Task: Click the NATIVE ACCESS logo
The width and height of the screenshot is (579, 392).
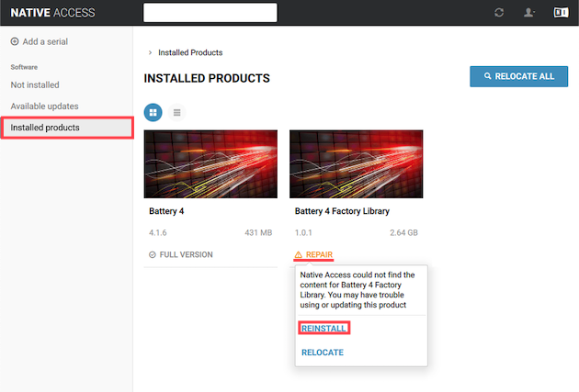Action: coord(52,13)
